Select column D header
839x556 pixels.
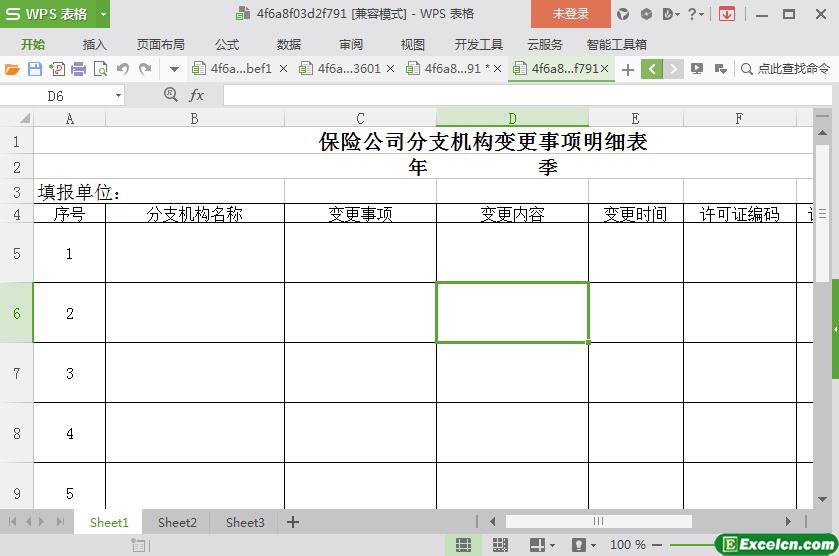pos(512,118)
